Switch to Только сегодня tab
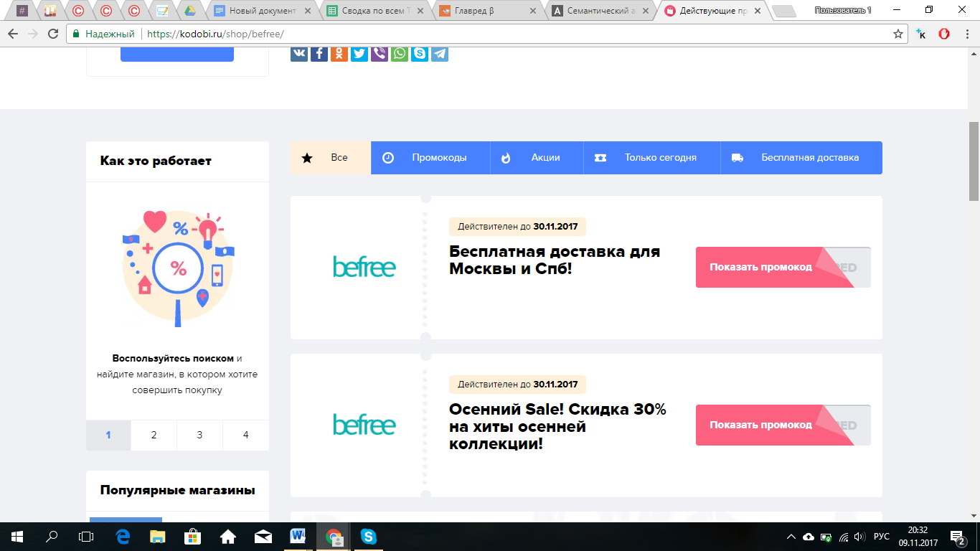 (651, 158)
